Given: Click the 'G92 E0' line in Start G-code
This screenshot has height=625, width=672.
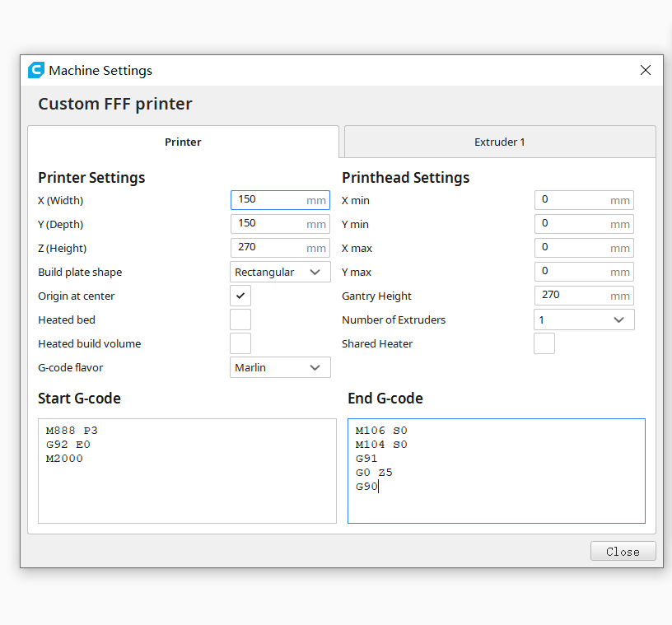Looking at the screenshot, I should [68, 445].
